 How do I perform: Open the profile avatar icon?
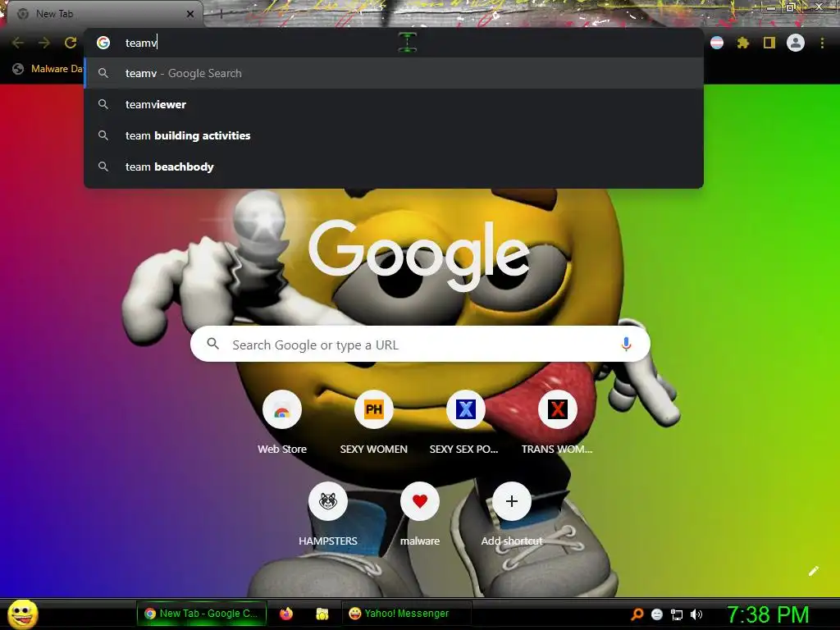[x=796, y=43]
